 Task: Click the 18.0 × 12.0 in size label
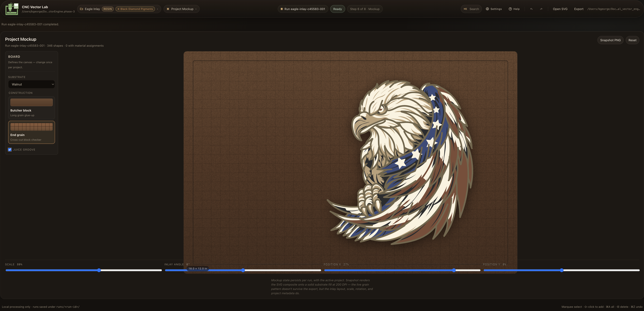point(197,268)
